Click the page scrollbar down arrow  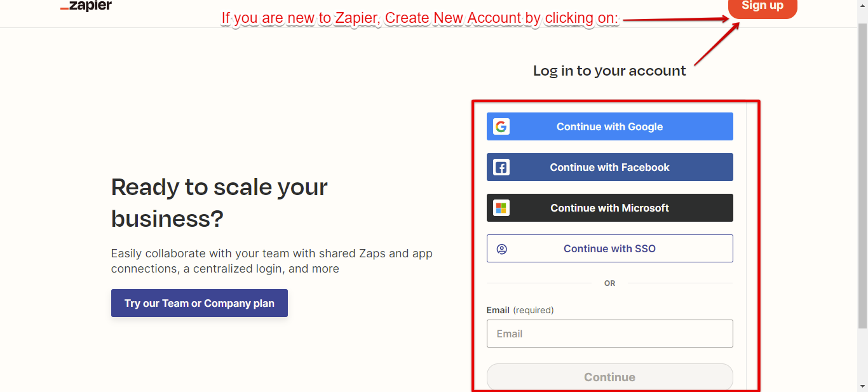[x=862, y=386]
